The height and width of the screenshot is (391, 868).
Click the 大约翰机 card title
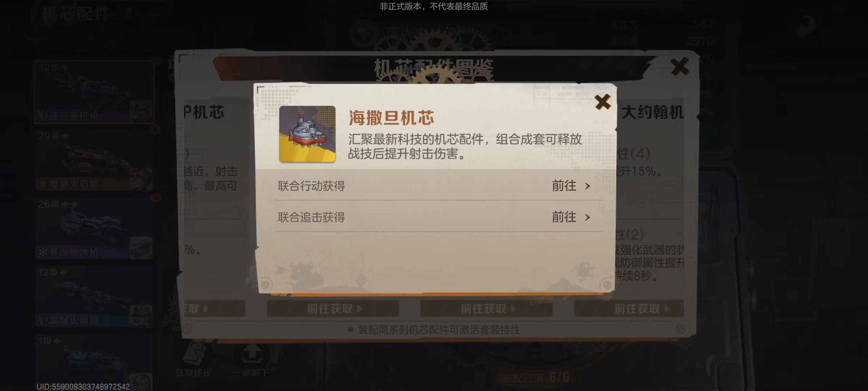(x=652, y=112)
